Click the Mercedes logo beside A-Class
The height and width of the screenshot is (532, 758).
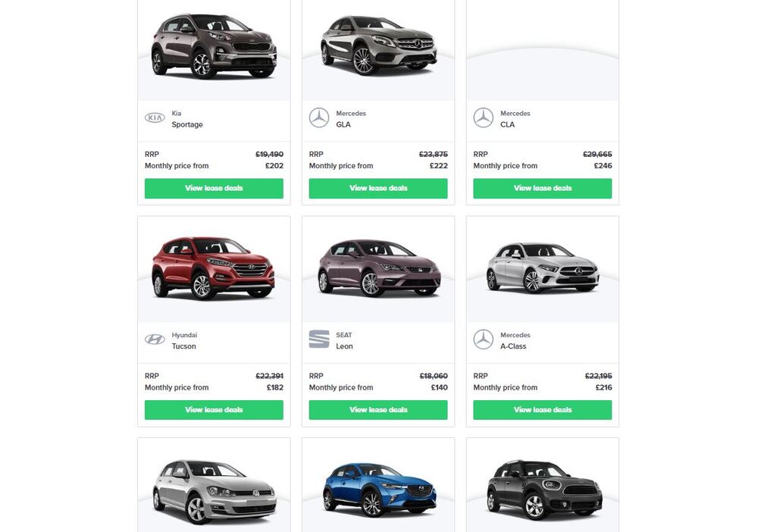[484, 340]
